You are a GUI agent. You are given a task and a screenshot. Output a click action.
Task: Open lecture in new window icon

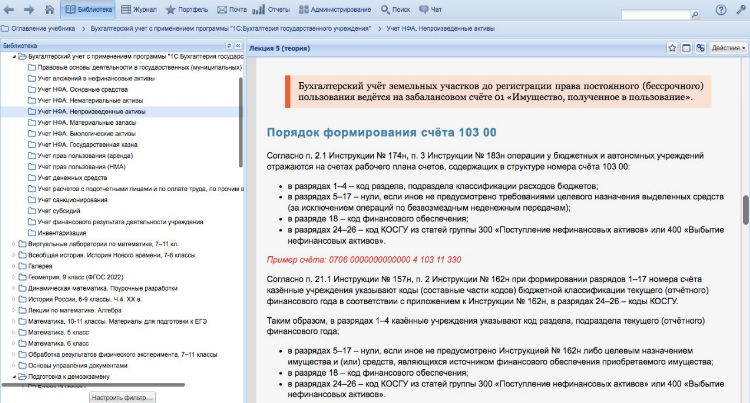click(x=686, y=48)
